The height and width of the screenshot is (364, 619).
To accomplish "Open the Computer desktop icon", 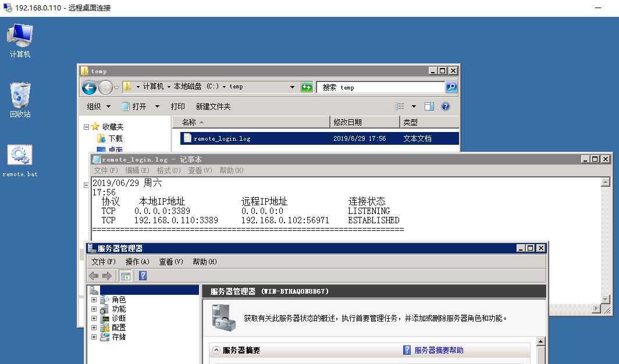I will coord(20,40).
